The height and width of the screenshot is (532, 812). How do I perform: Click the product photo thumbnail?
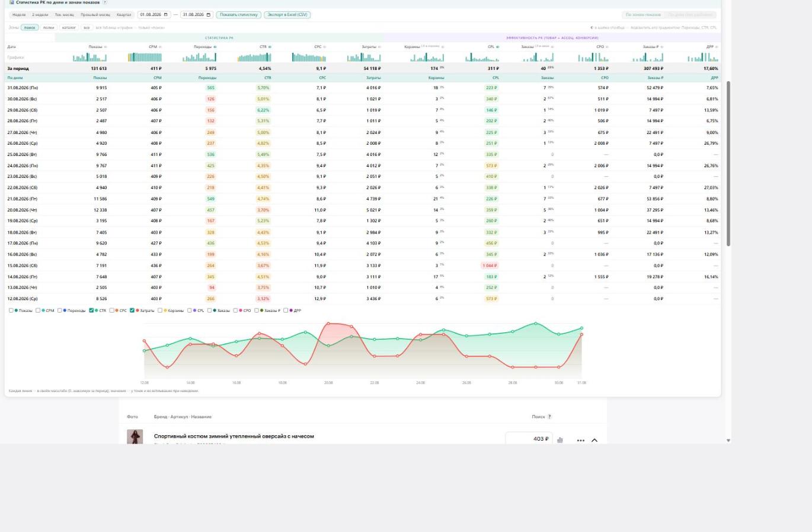pos(135,437)
